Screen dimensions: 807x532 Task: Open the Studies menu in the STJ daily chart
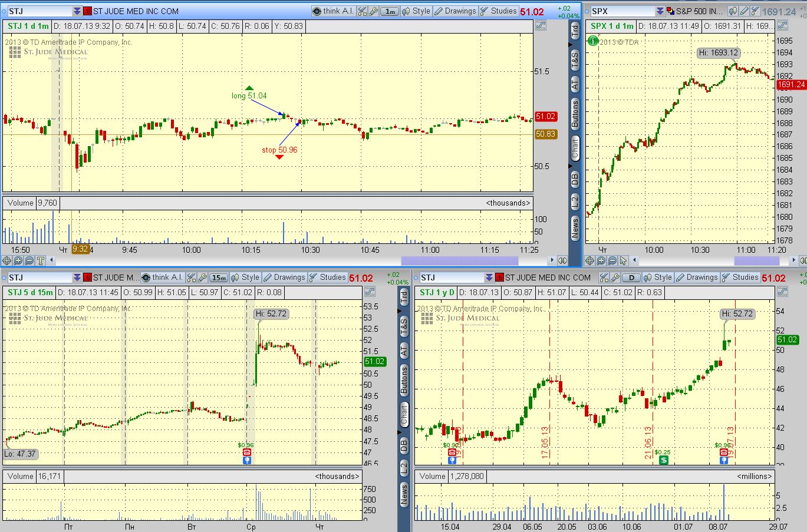[740, 277]
